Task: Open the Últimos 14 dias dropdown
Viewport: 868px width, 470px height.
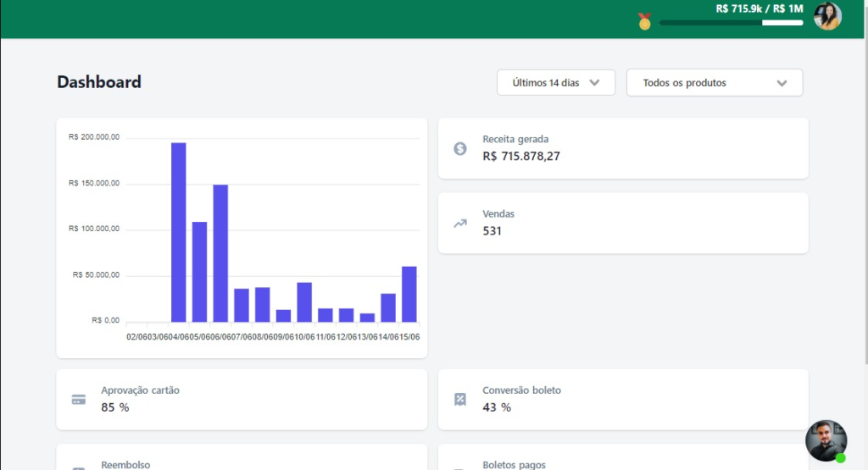Action: [x=556, y=82]
